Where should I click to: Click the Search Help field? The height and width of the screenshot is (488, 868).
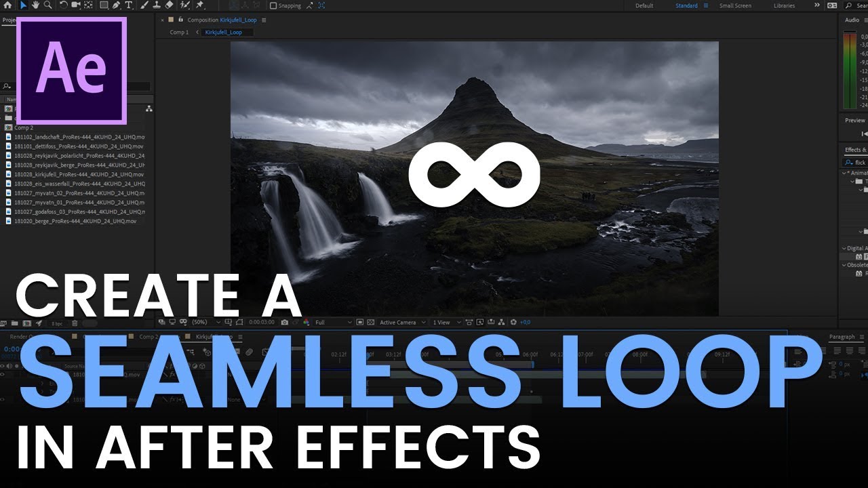coord(856,5)
